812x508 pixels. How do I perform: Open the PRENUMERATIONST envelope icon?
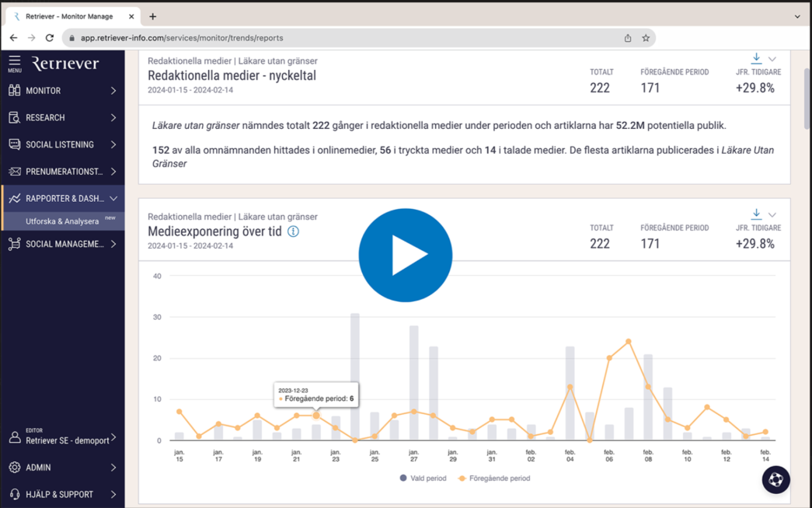(15, 172)
